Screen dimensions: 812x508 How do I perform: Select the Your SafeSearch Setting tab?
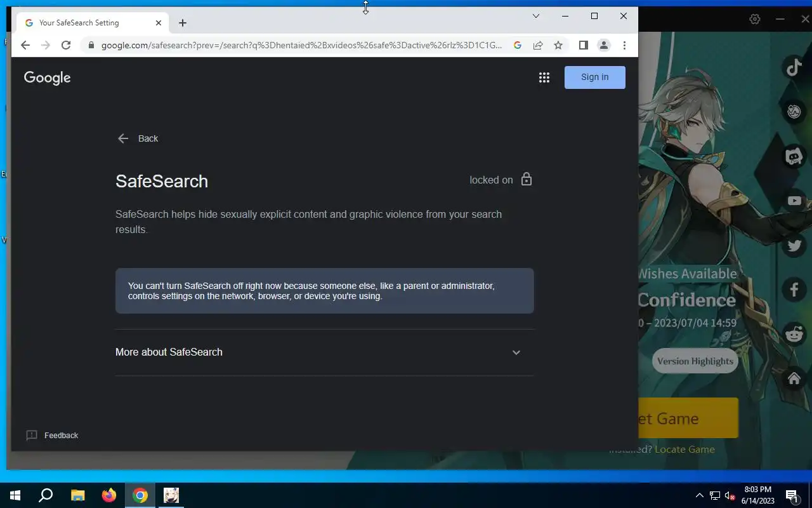[x=93, y=23]
